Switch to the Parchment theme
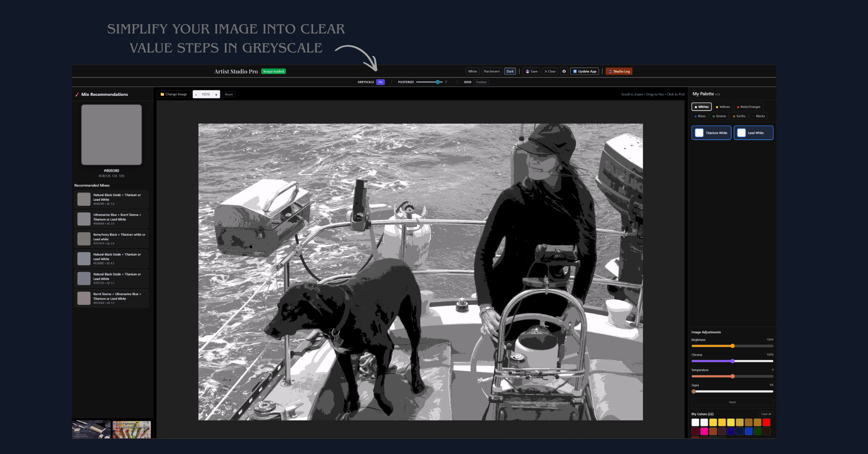868x454 pixels. [x=491, y=71]
